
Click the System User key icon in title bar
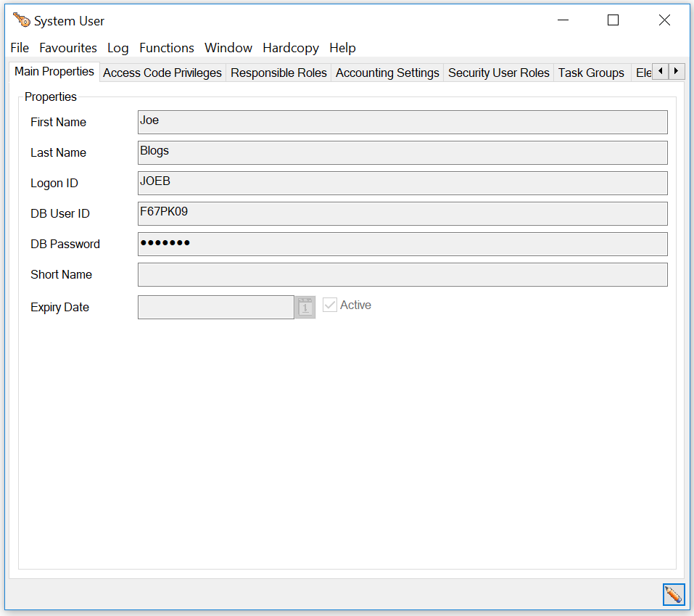(21, 20)
